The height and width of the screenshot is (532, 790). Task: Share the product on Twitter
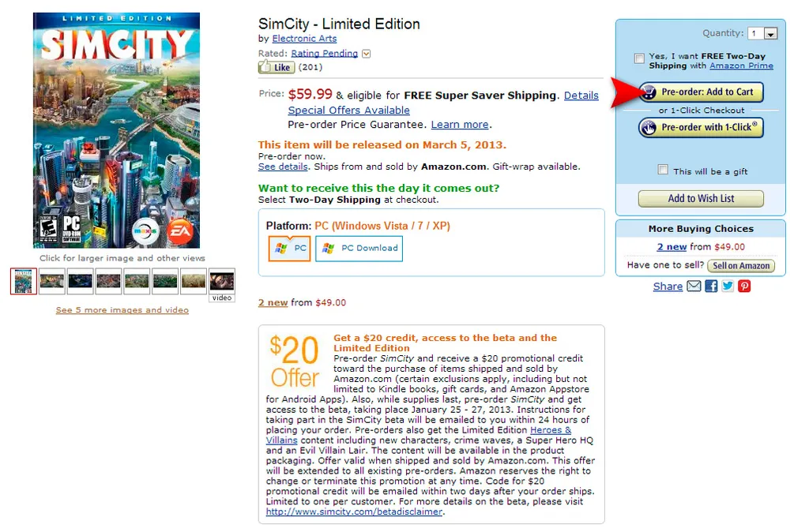pyautogui.click(x=728, y=287)
